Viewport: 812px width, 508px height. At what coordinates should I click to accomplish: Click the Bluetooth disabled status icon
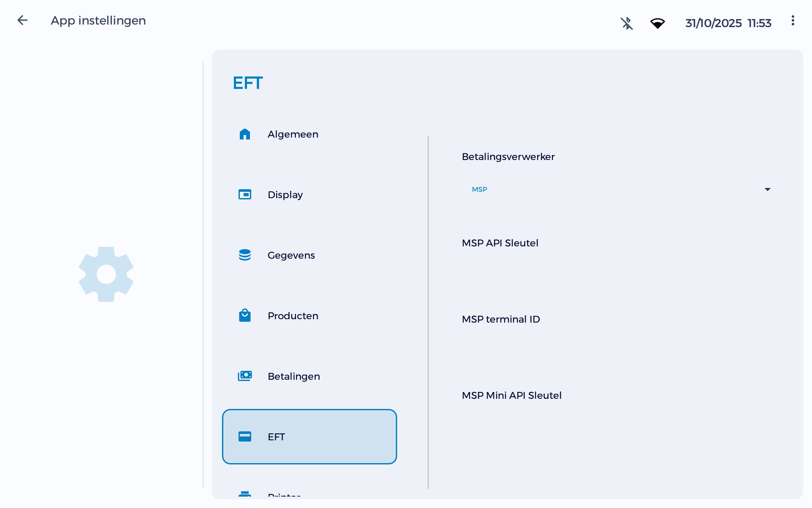point(627,23)
